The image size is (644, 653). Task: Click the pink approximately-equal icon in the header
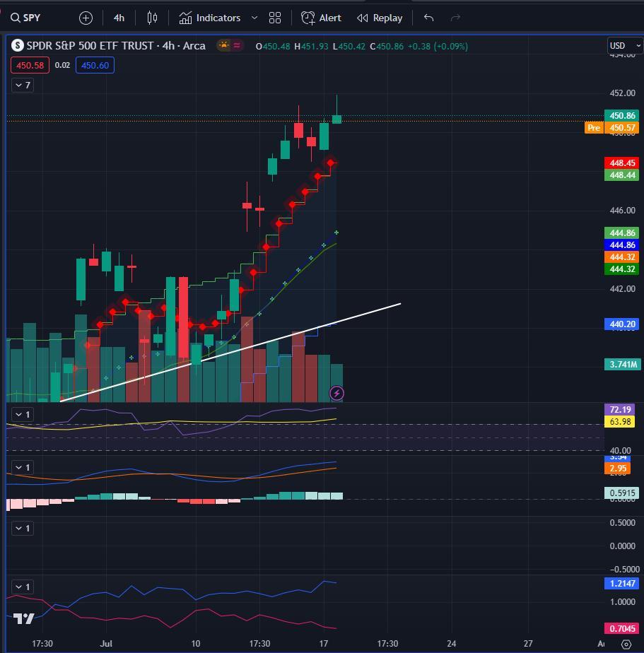[x=237, y=45]
